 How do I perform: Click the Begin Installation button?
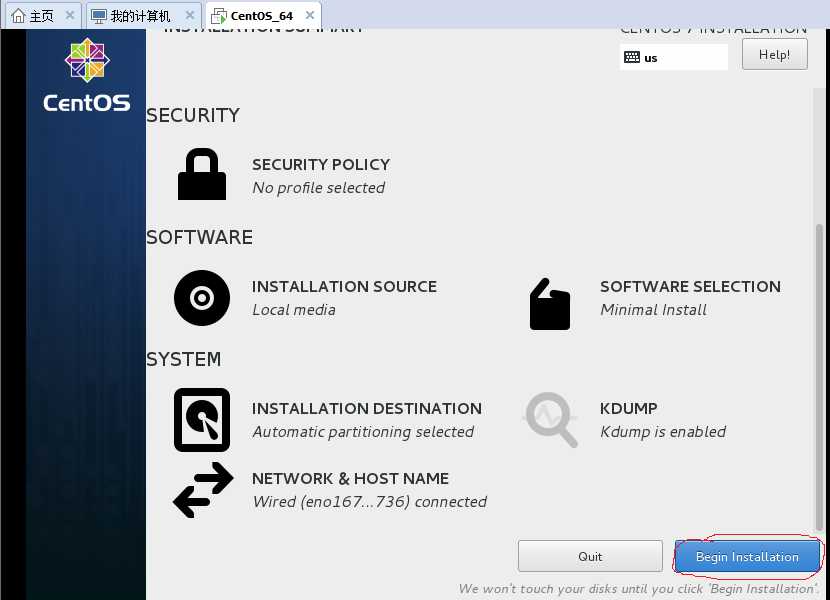coord(747,557)
